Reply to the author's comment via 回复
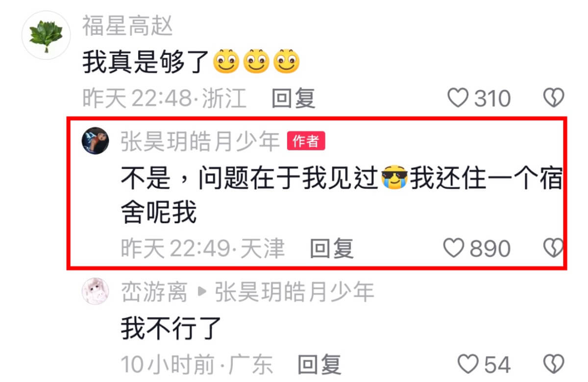This screenshot has height=382, width=588. (x=331, y=249)
